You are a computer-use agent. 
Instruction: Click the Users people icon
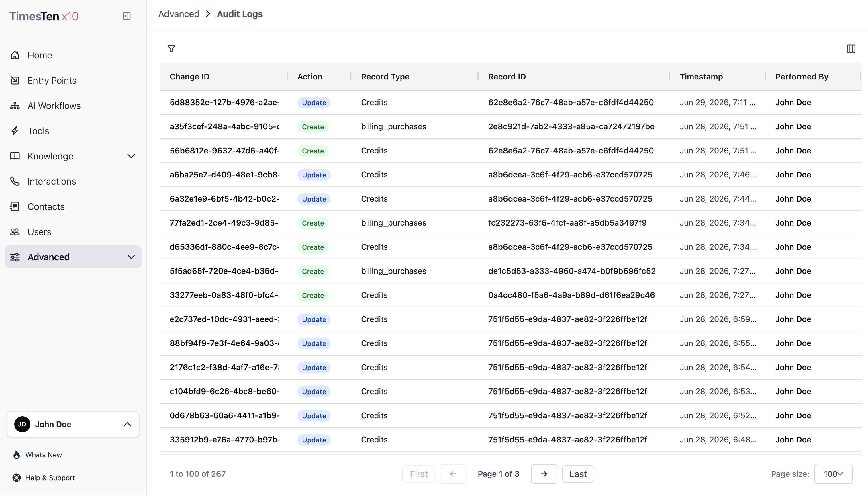15,232
